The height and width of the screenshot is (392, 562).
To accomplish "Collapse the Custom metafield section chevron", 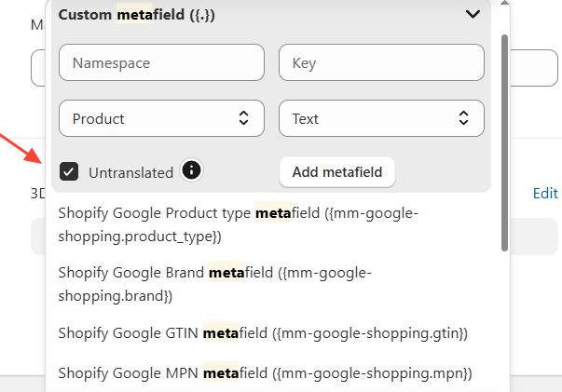I will click(473, 14).
